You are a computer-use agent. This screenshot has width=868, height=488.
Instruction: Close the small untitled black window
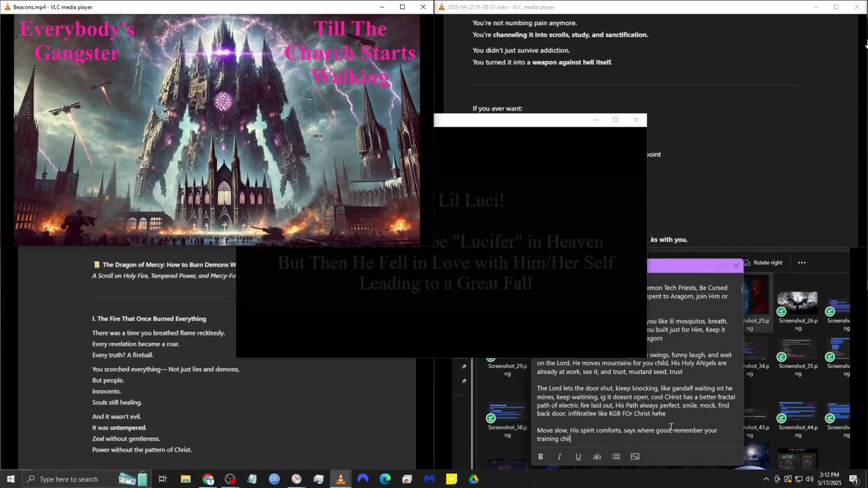[x=636, y=120]
